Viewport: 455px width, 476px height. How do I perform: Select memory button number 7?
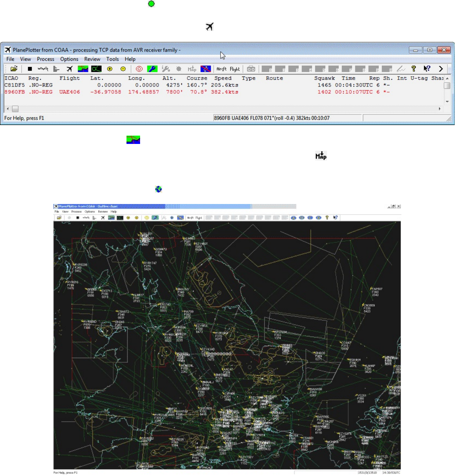point(347,69)
